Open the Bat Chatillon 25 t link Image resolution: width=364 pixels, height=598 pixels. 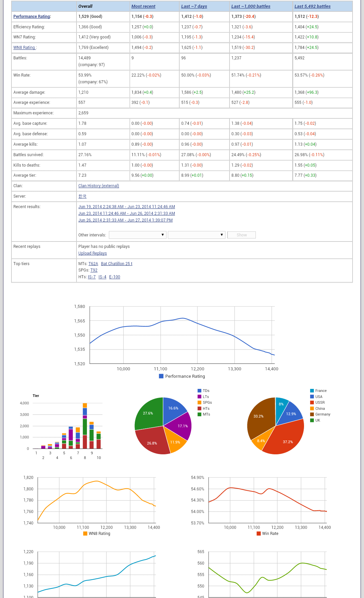[x=116, y=264]
